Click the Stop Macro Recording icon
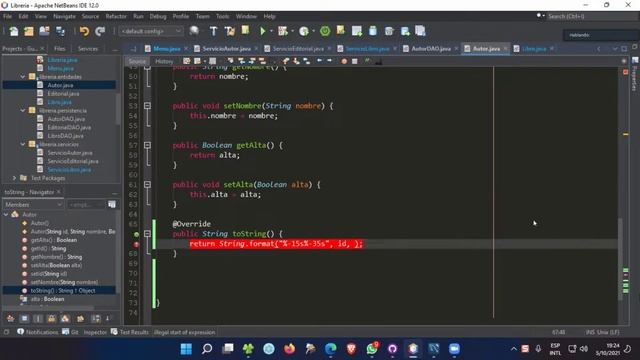Image resolution: width=640 pixels, height=360 pixels. click(x=355, y=61)
